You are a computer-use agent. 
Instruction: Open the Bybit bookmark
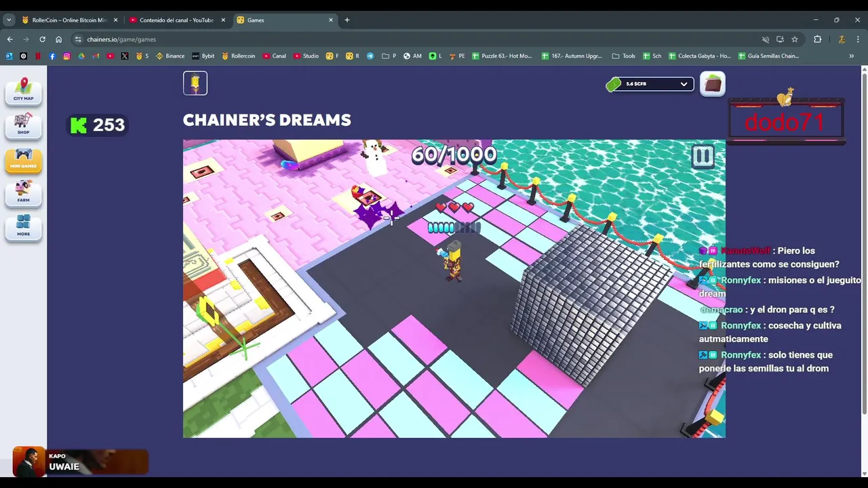click(203, 56)
